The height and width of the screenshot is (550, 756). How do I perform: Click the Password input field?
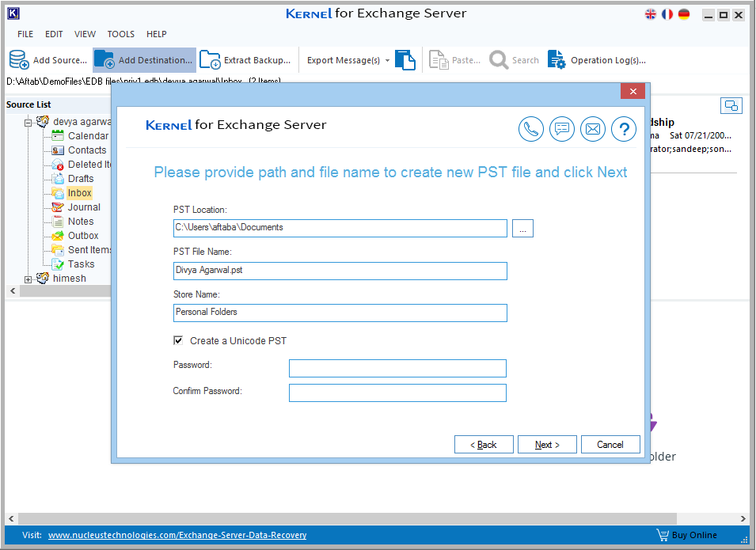click(x=397, y=368)
